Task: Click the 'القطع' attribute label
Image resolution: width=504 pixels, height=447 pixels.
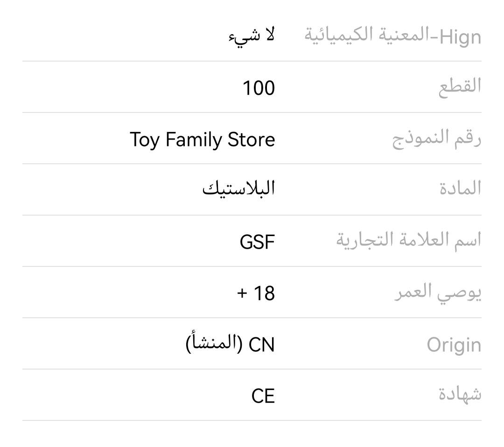Action: (460, 87)
